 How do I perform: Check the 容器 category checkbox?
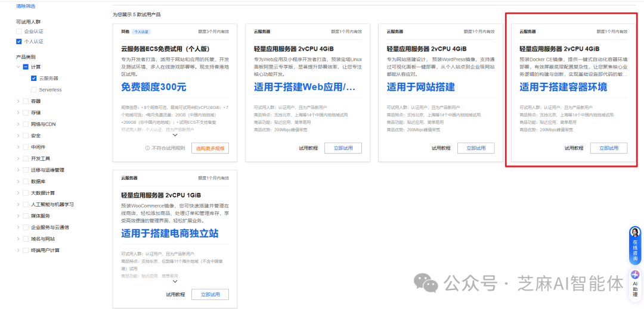tap(26, 101)
